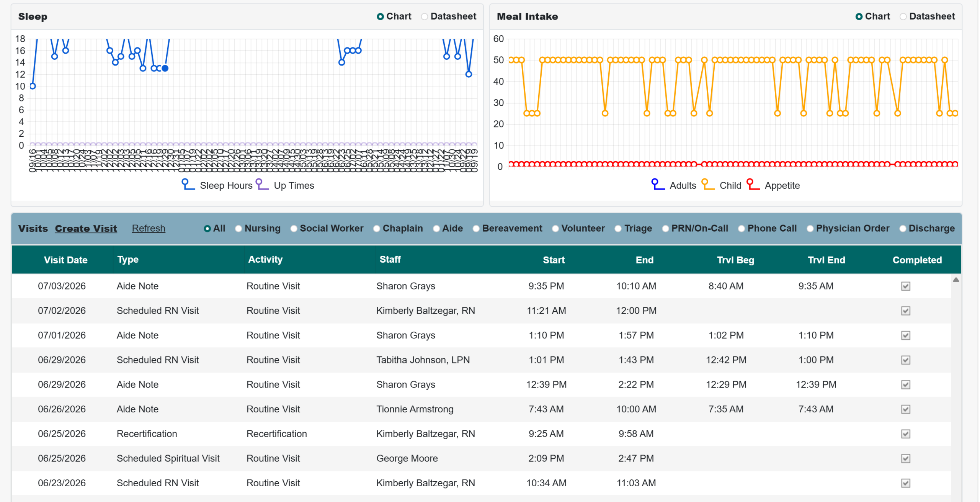Sort table by Completed column header
The image size is (980, 502).
917,260
